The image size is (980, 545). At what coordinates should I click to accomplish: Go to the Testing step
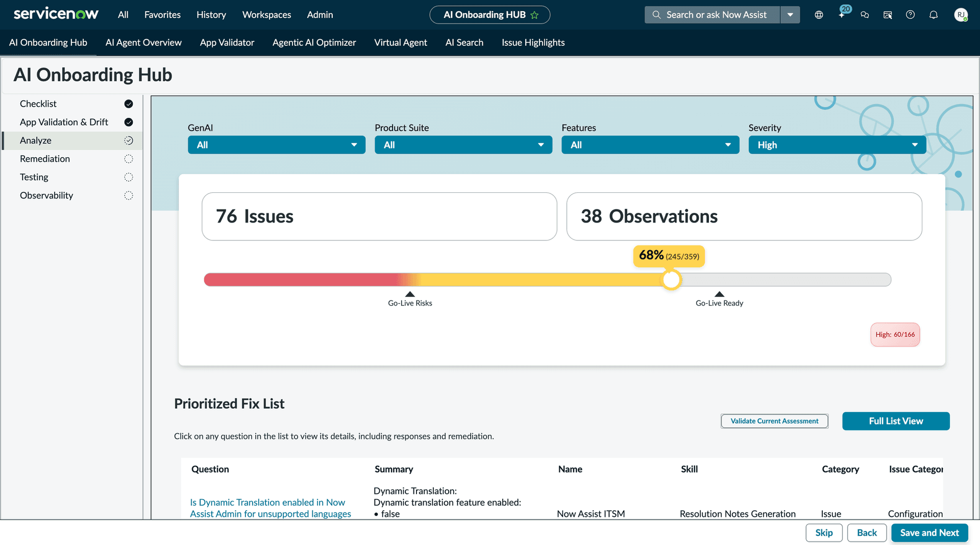72,177
